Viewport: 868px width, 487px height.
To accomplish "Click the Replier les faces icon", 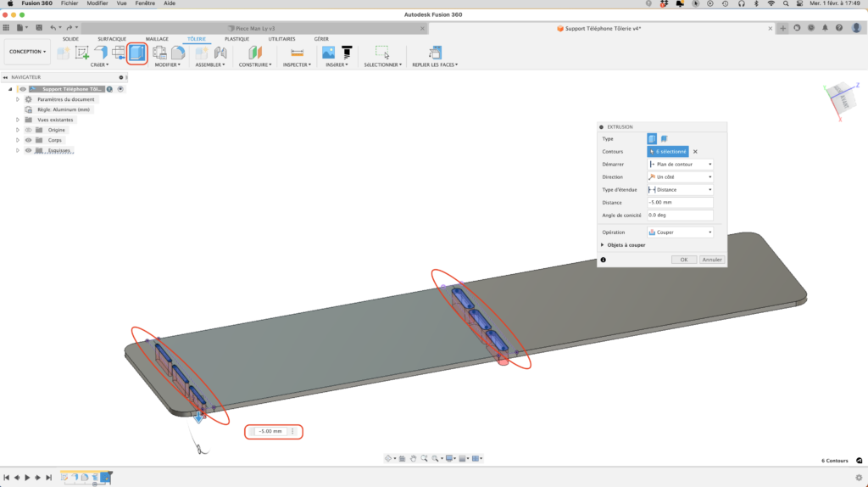I will point(435,53).
